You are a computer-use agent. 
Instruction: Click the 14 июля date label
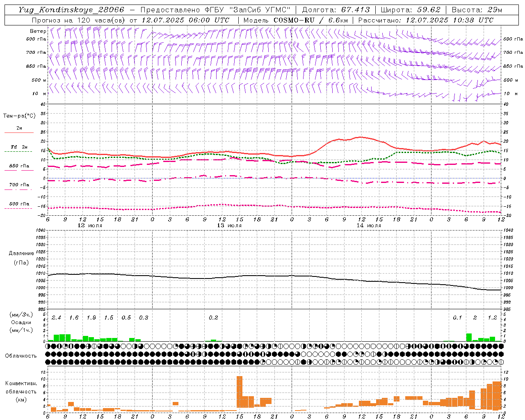point(369,226)
